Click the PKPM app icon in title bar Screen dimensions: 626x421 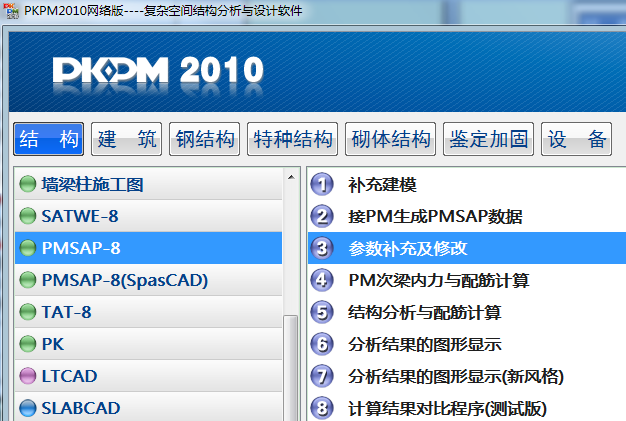(12, 11)
